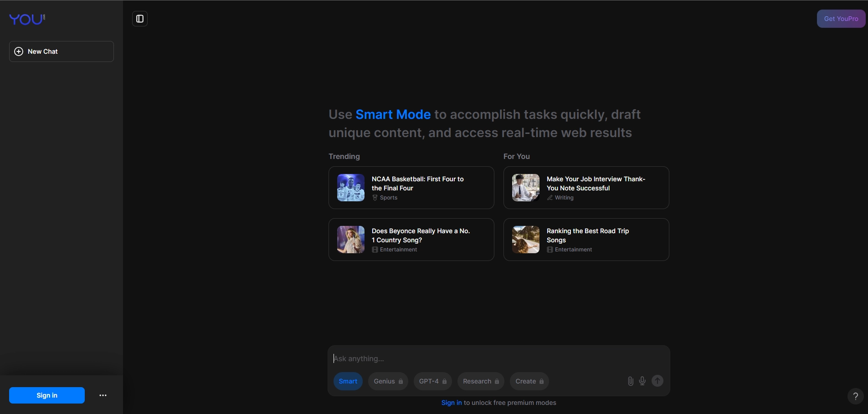Click the Sign in link below the chat box
This screenshot has height=414, width=868.
click(x=452, y=403)
